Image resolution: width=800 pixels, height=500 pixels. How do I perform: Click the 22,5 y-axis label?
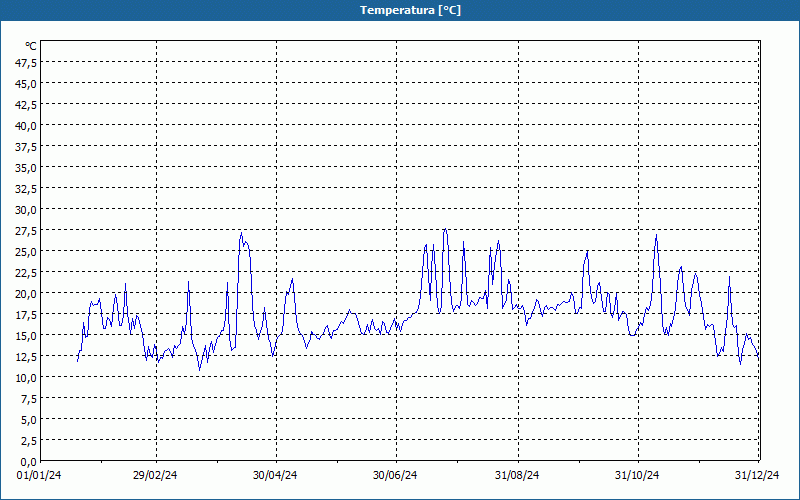click(x=27, y=273)
